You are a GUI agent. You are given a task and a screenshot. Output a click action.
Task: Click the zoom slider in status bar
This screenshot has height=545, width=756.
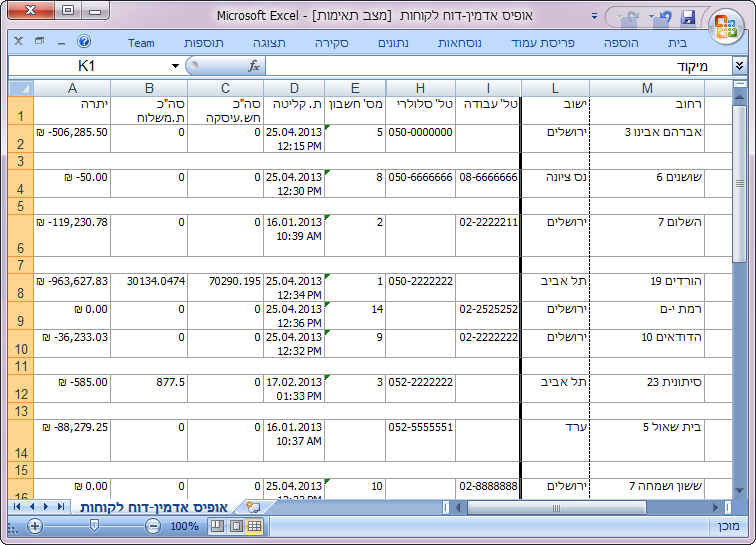click(x=94, y=526)
